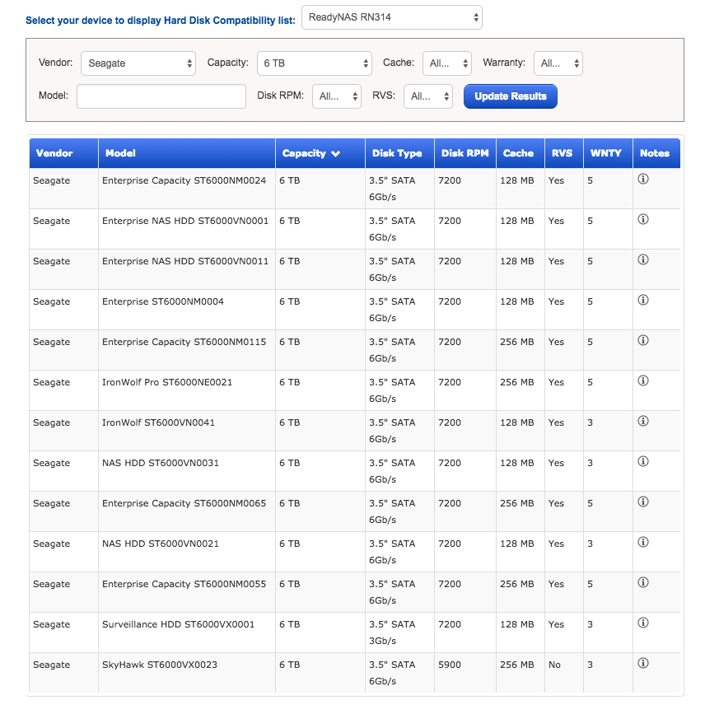719x728 pixels.
Task: Open the ReadyNAS device selection dropdown
Action: coord(391,16)
